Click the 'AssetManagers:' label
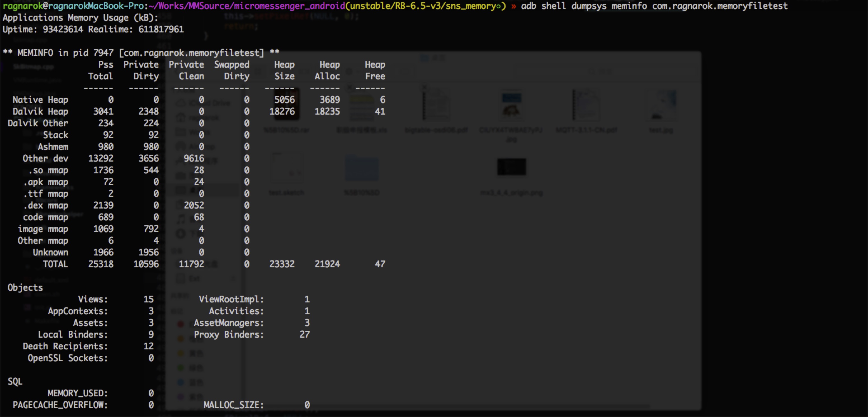868x417 pixels. 229,323
